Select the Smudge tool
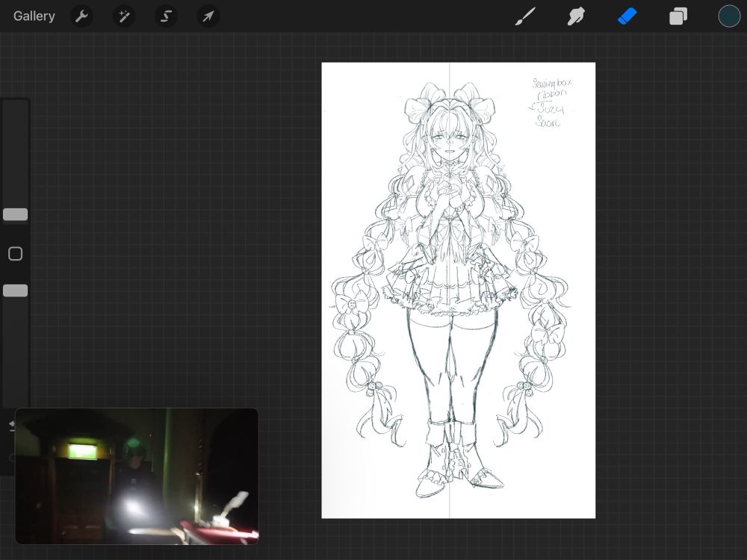747x560 pixels. 576,16
